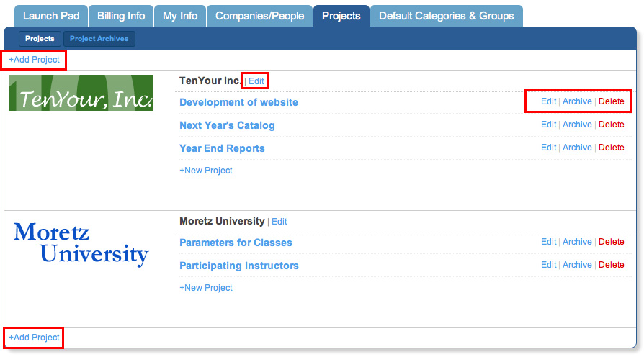Open Development of website project
The image size is (644, 357).
point(238,102)
